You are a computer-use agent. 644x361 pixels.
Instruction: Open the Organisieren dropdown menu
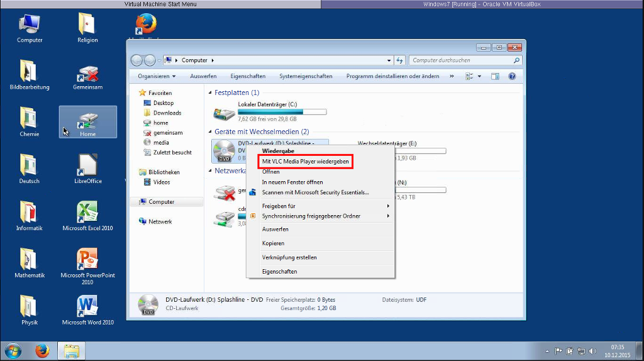tap(157, 76)
